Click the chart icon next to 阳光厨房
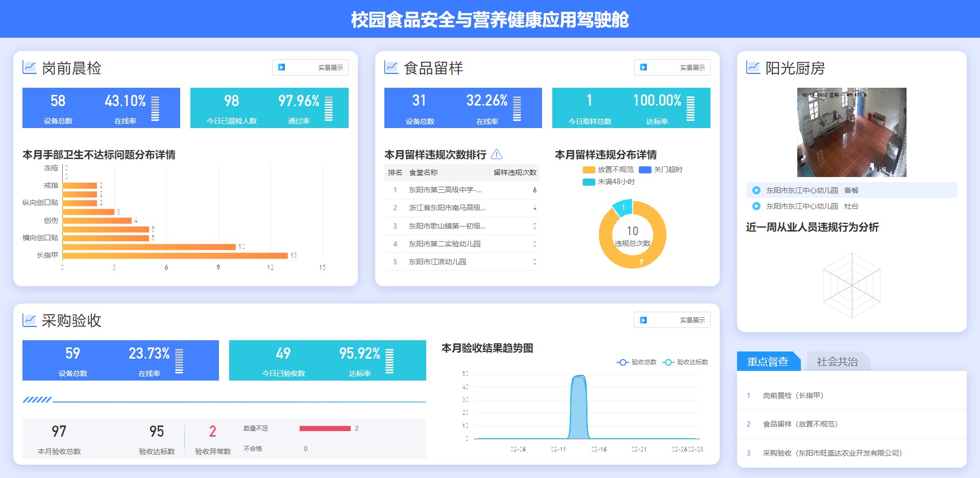The width and height of the screenshot is (980, 478). pos(753,67)
